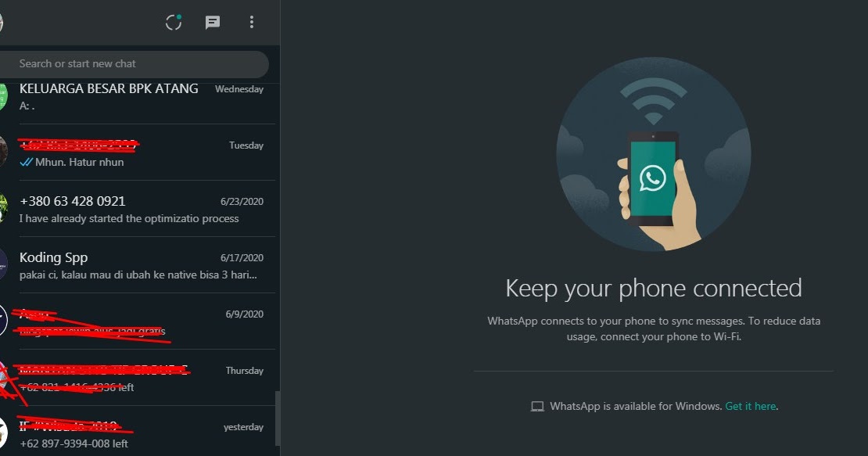Screen dimensions: 868x456
Task: Click the 6/23/2020 date label
Action: pos(242,202)
